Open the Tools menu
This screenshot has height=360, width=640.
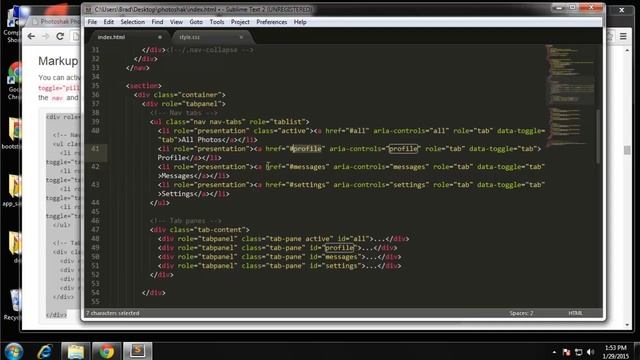pyautogui.click(x=217, y=22)
